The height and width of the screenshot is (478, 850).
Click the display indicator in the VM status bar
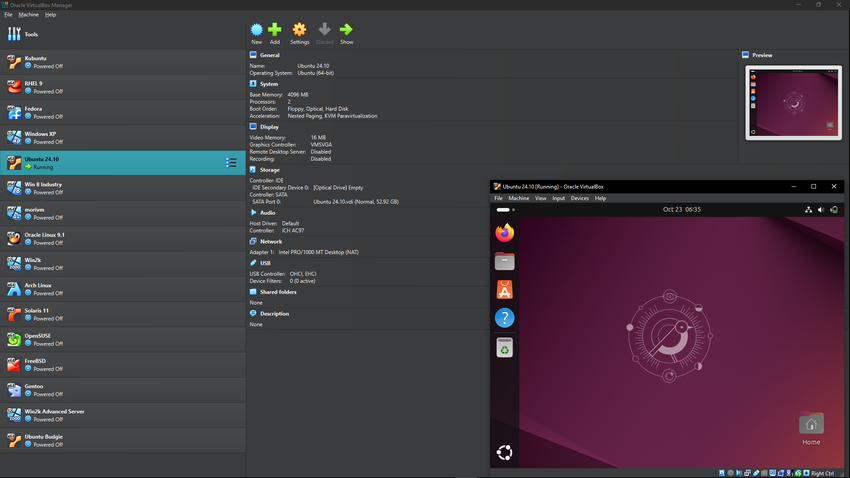pos(772,473)
